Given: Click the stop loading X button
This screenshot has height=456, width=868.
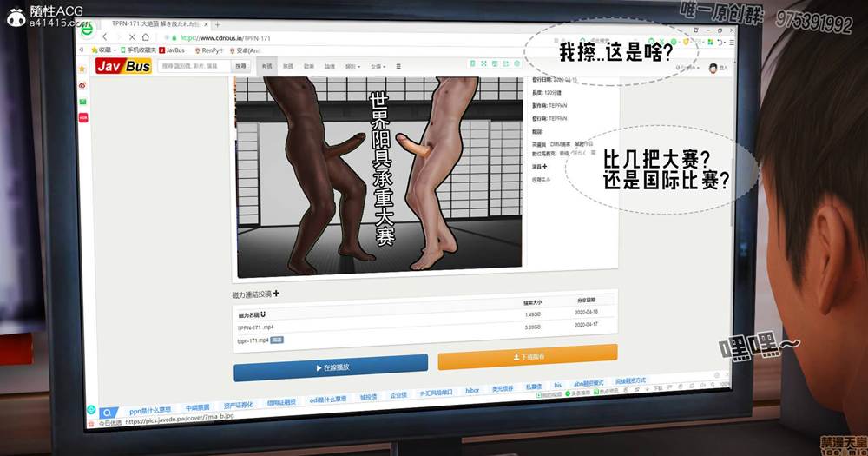Looking at the screenshot, I should (x=132, y=37).
